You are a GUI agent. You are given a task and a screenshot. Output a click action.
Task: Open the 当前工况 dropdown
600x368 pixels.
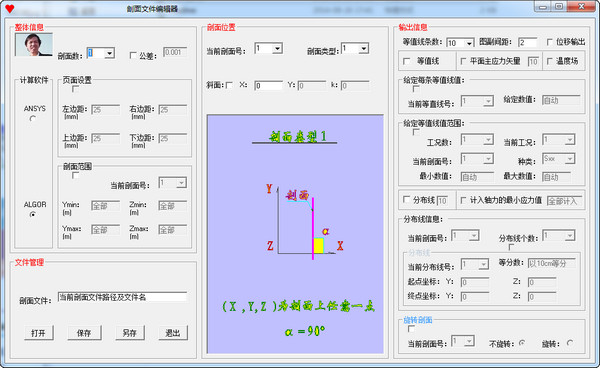tap(570, 140)
